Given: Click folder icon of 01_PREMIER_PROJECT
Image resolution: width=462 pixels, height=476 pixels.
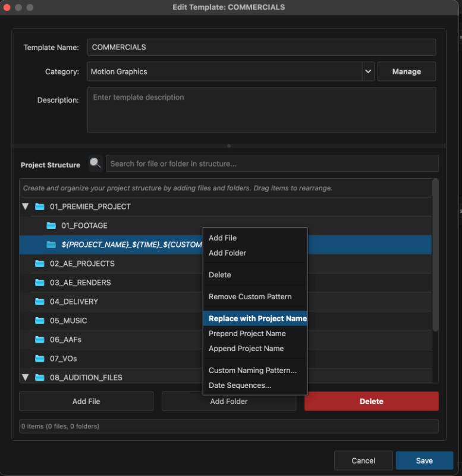Looking at the screenshot, I should tap(40, 206).
